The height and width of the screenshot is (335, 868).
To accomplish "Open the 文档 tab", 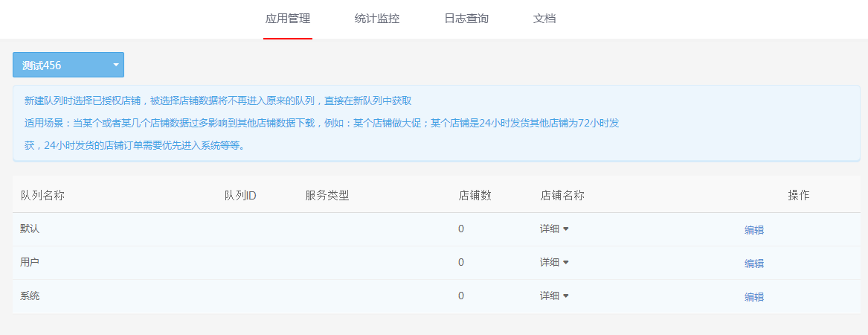I will pyautogui.click(x=544, y=19).
